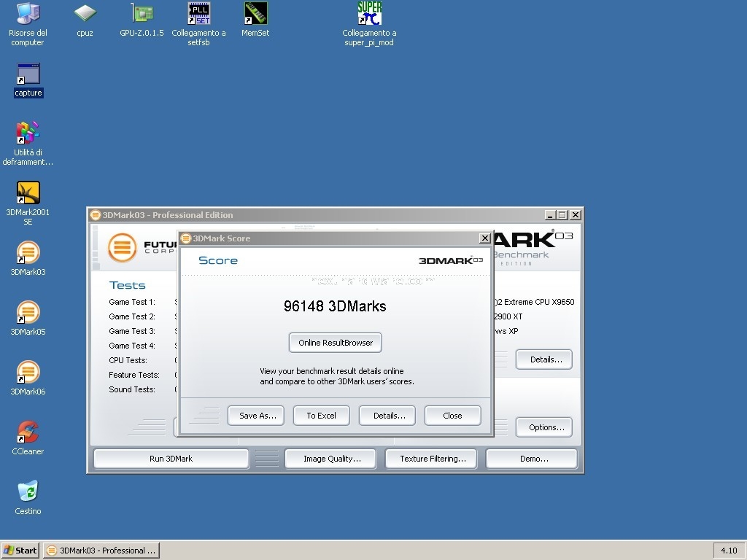The height and width of the screenshot is (560, 747).
Task: Open the Utilità di deframmentazione shortcut
Action: tap(28, 144)
